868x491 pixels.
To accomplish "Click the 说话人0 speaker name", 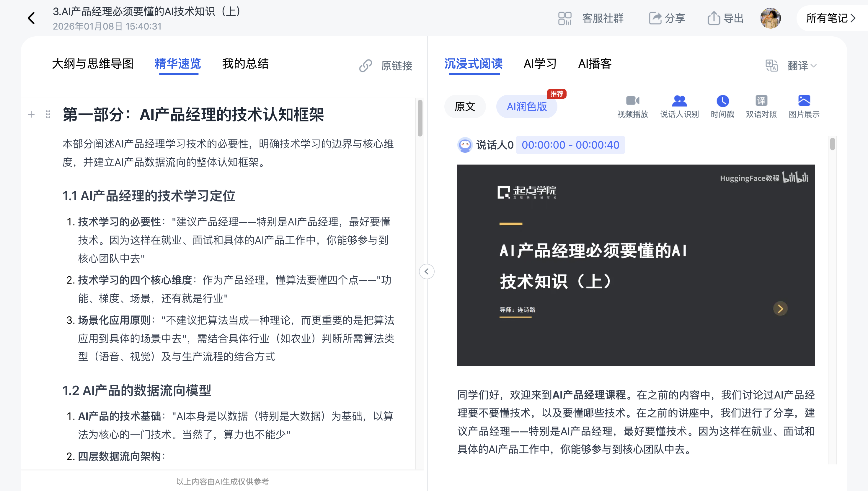I will [x=495, y=145].
